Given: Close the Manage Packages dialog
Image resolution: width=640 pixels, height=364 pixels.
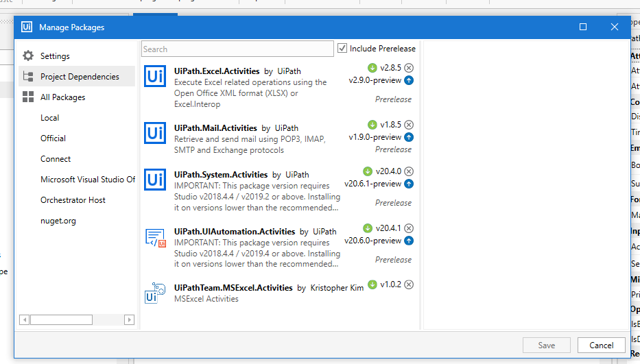Looking at the screenshot, I should point(615,27).
